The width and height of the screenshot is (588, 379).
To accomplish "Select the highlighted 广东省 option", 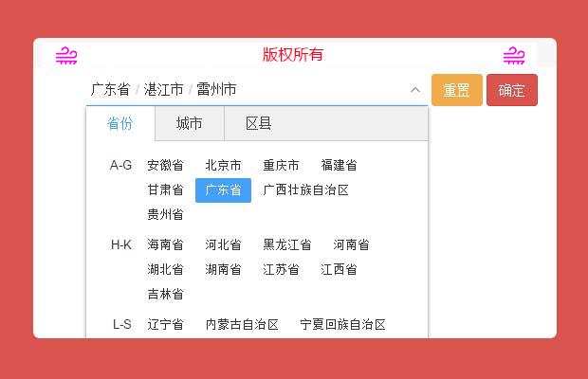I will 223,189.
